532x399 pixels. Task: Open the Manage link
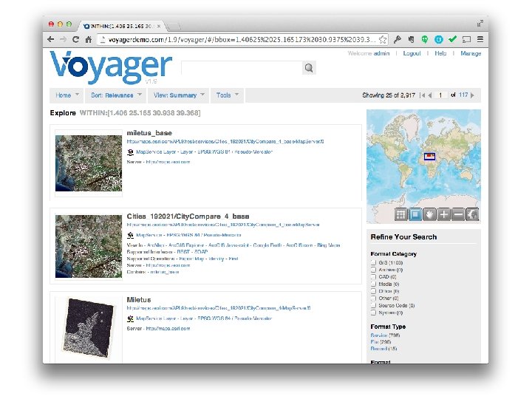click(471, 53)
